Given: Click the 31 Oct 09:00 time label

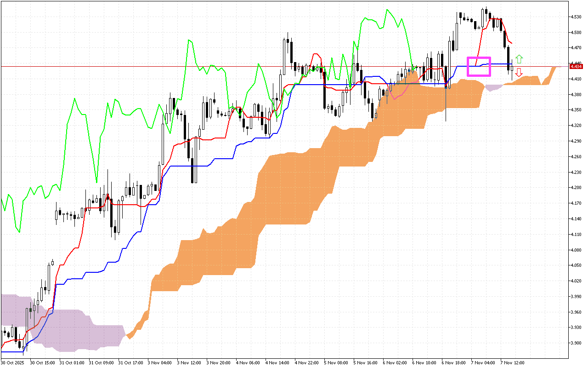Looking at the screenshot, I should click(x=102, y=363).
